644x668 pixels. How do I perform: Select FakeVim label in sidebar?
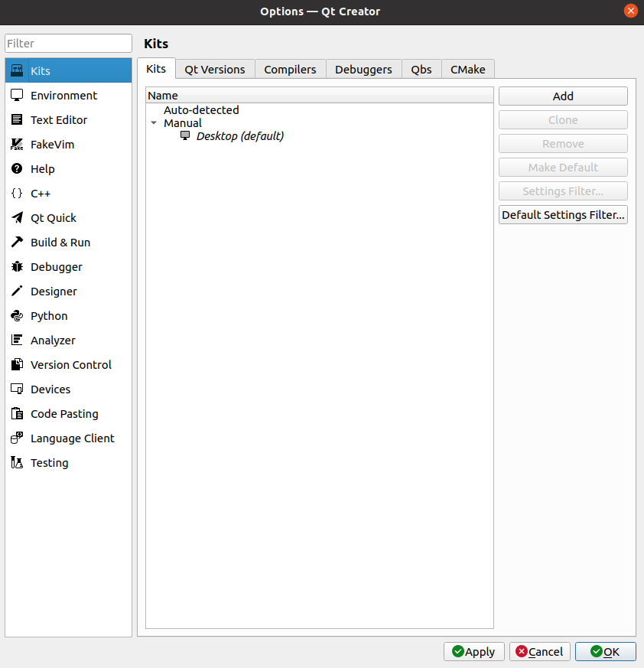tap(52, 145)
